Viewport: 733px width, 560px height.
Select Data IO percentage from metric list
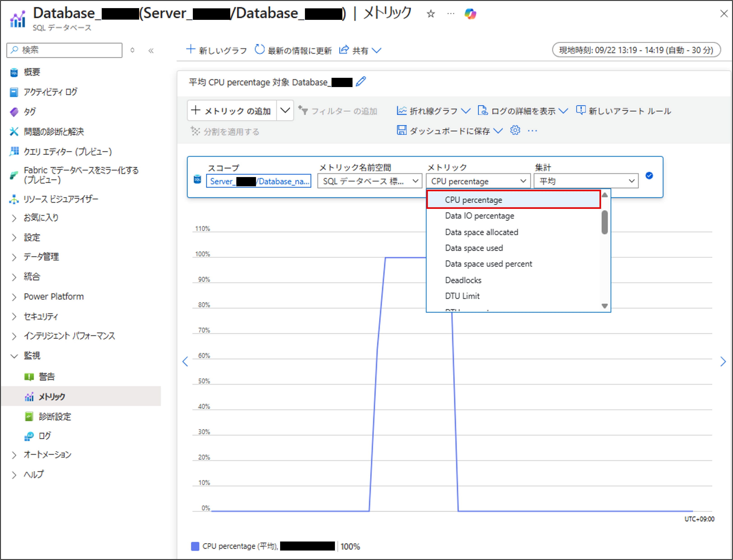pyautogui.click(x=479, y=216)
